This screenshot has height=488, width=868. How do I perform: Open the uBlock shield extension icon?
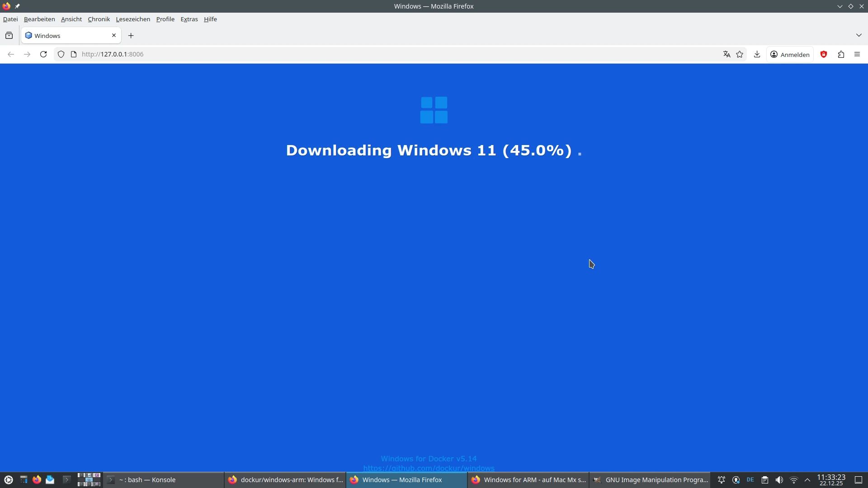(x=824, y=54)
